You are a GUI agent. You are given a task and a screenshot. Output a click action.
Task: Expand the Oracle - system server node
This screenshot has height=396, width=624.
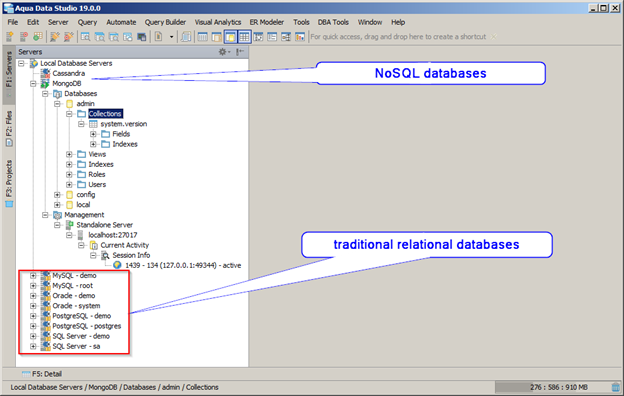[x=33, y=306]
